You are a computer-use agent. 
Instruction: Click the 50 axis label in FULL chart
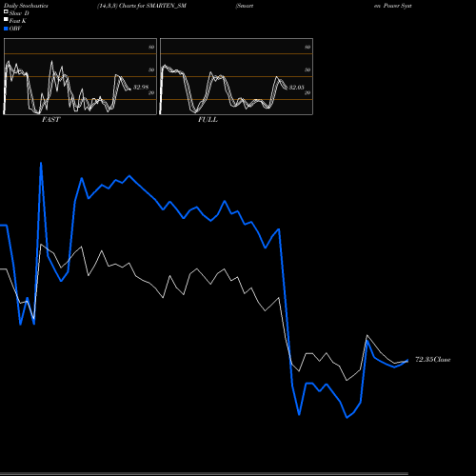click(x=307, y=69)
